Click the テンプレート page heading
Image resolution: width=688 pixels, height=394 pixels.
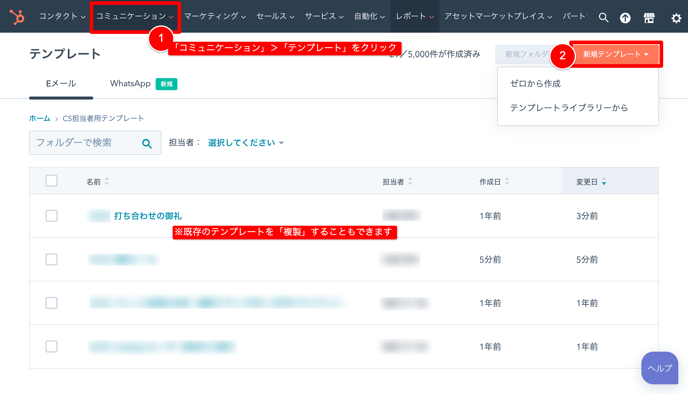[65, 54]
